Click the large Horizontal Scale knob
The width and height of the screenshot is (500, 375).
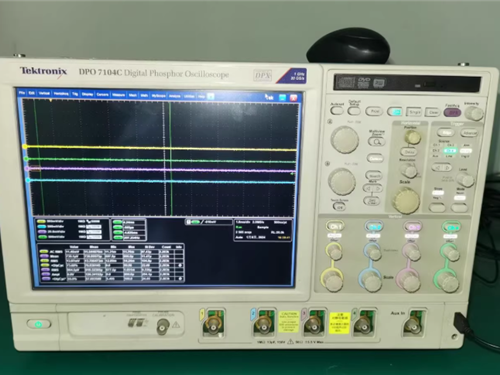pyautogui.click(x=406, y=200)
